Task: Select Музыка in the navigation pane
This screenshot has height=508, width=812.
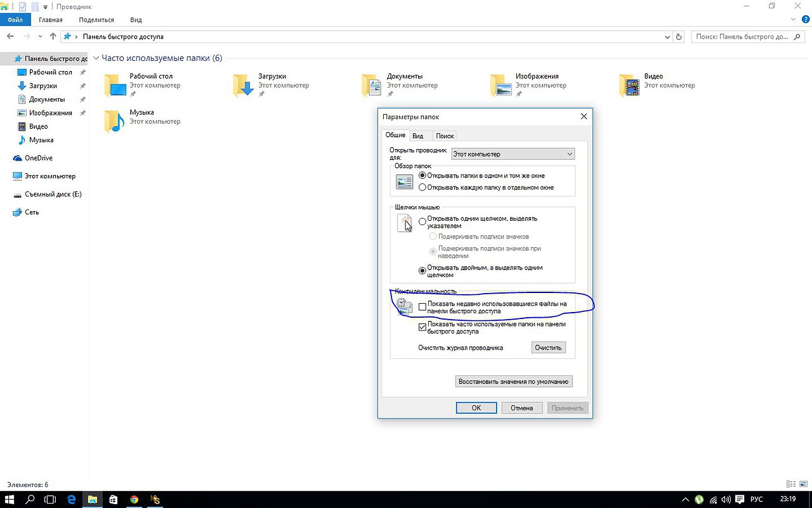Action: (x=41, y=140)
